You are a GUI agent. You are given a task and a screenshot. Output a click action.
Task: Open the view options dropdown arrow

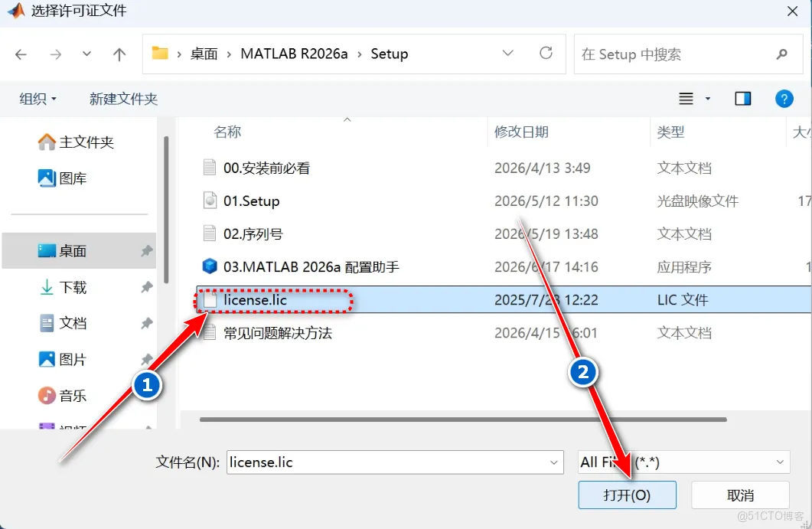[x=708, y=99]
